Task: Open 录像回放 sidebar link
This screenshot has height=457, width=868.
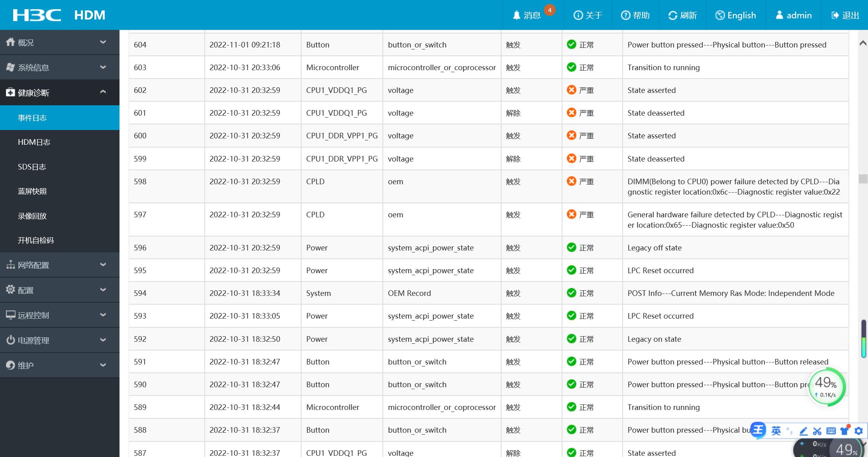Action: 32,216
